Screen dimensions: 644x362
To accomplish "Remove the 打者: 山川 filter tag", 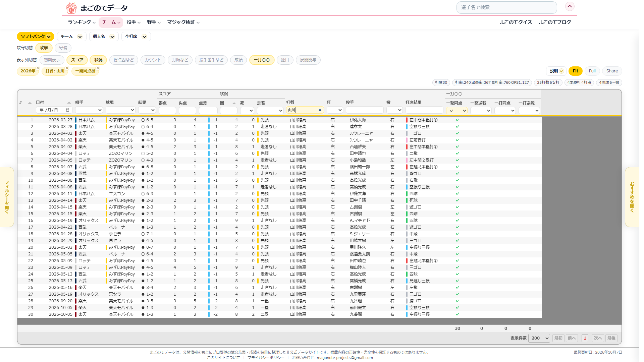I will pyautogui.click(x=67, y=68).
